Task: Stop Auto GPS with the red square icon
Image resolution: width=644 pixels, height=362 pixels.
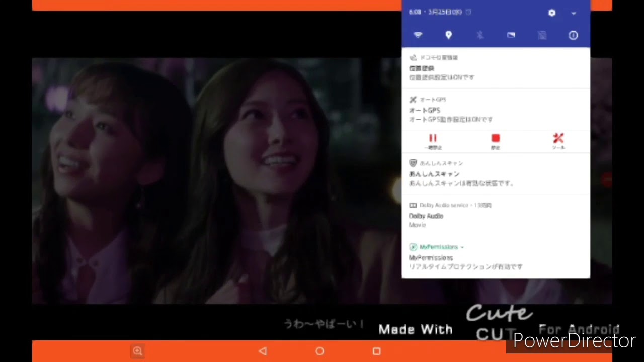Action: click(496, 140)
